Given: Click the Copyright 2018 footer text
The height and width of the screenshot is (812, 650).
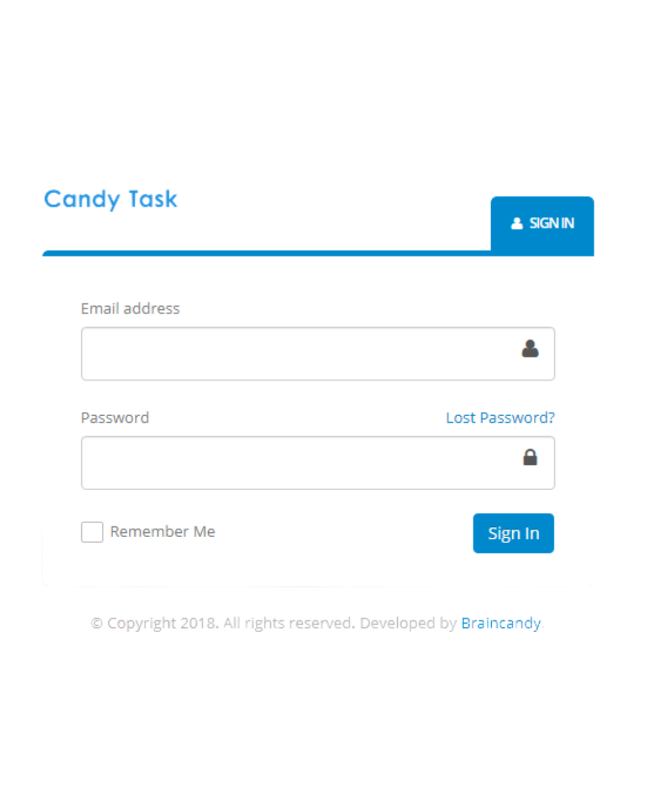Looking at the screenshot, I should click(162, 623).
